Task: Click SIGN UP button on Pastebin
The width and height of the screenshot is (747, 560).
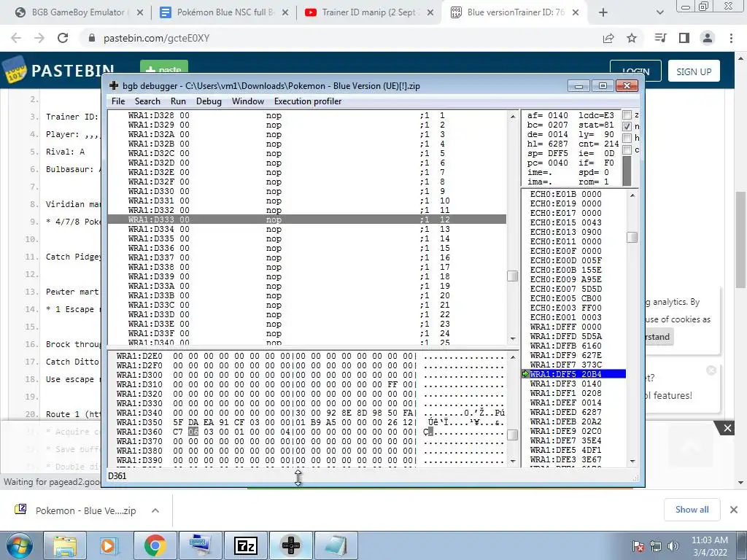Action: (x=694, y=71)
